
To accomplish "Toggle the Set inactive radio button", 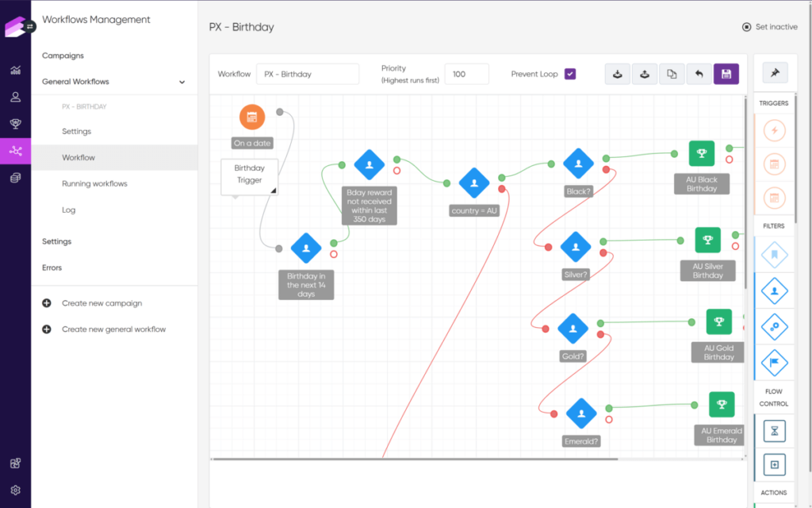I will (747, 27).
